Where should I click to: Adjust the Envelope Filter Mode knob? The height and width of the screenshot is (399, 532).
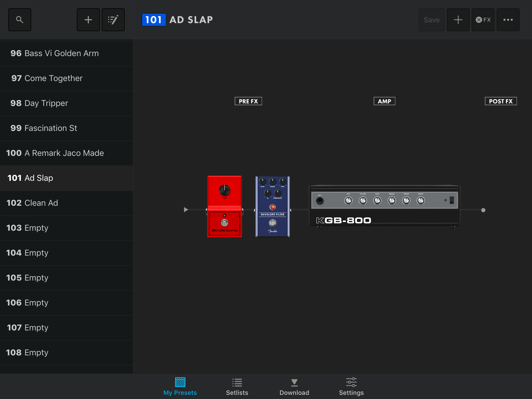coord(272,181)
